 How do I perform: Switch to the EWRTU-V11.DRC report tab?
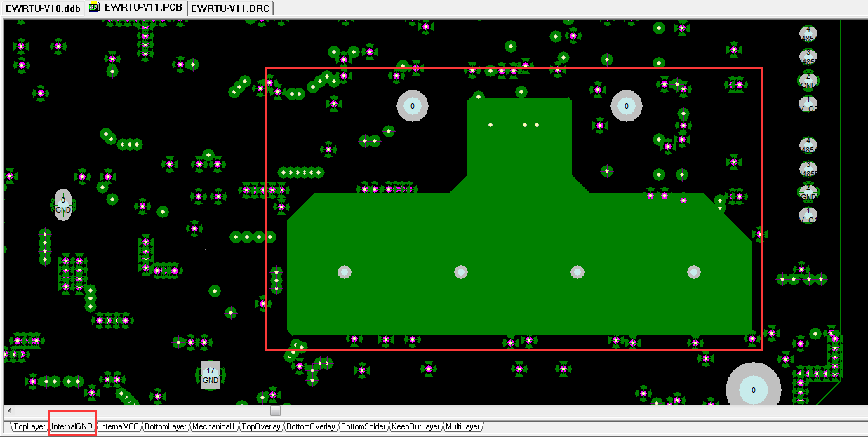coord(230,8)
